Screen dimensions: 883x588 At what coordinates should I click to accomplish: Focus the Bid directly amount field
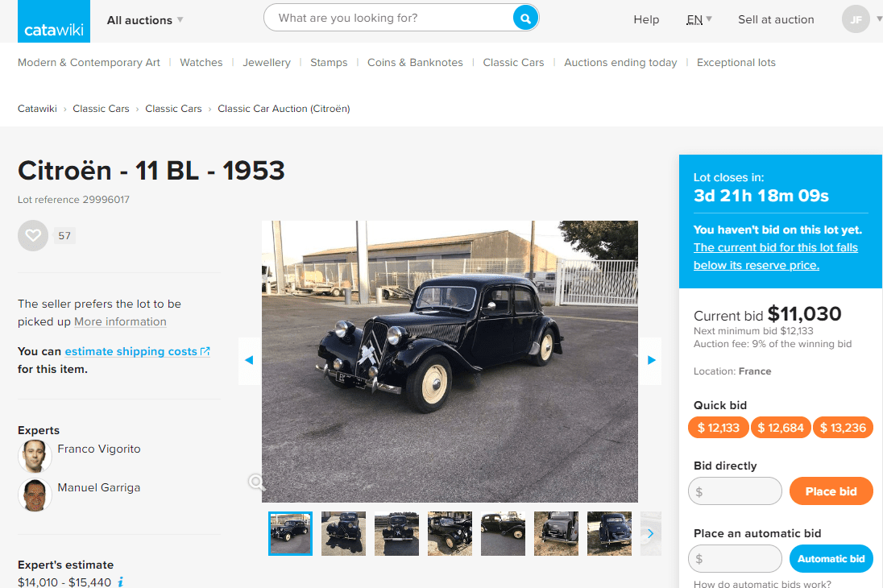735,491
